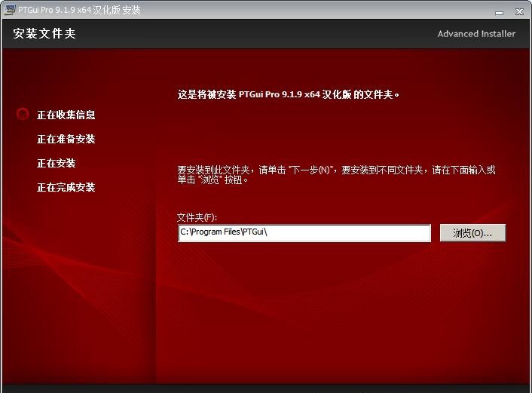Minimize the PTGui installer window
The image size is (532, 393).
499,12
